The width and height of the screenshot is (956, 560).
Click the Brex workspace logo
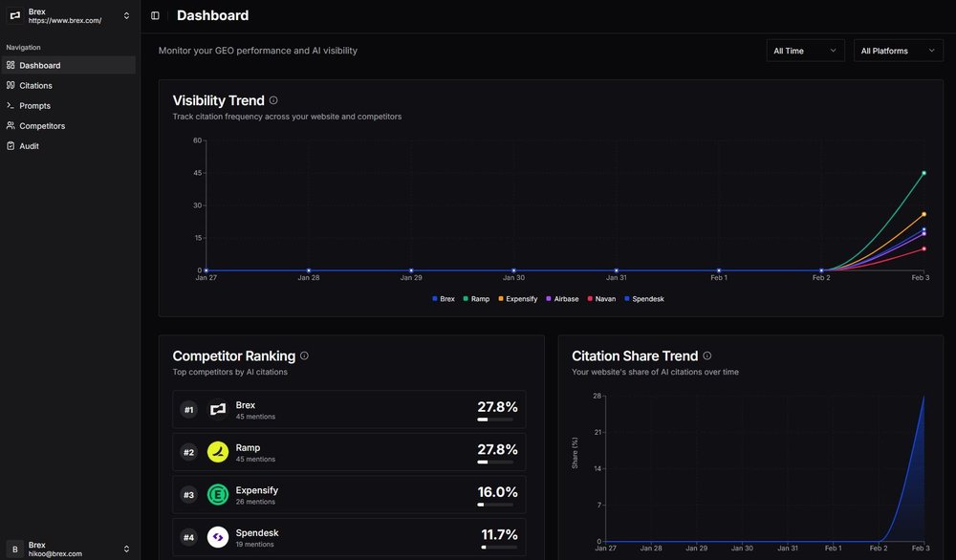13,14
